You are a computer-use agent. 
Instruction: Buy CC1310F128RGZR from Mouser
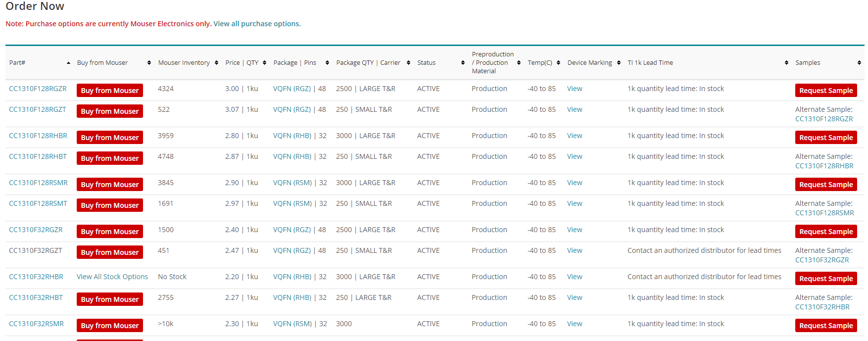point(110,91)
